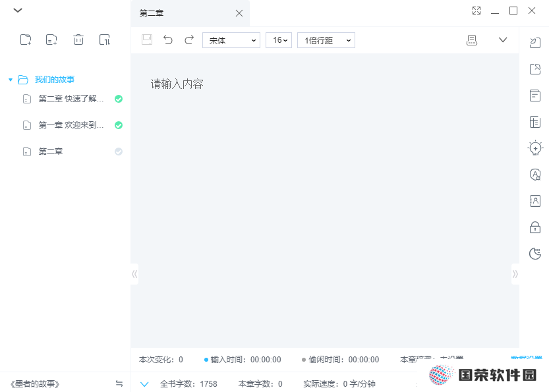Click 偷闲时间: 00:00:00 status
549x392 pixels.
click(340, 360)
